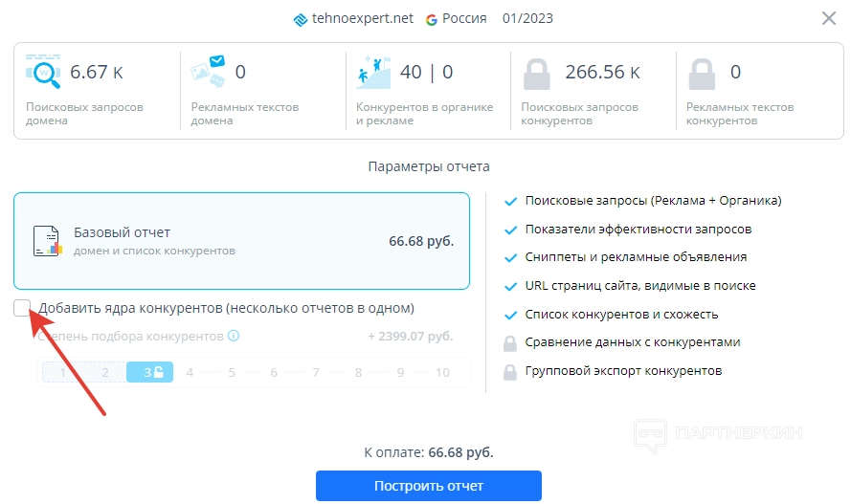
Task: Set competitor degree to 10
Action: point(442,372)
